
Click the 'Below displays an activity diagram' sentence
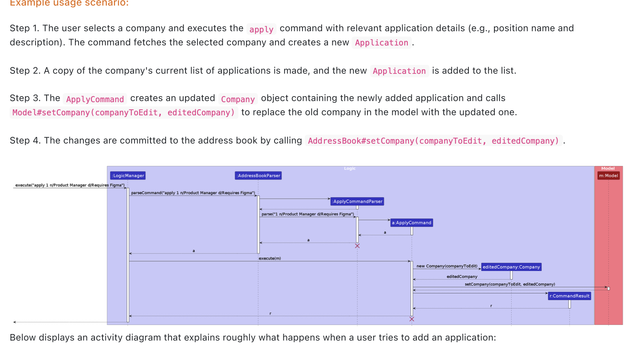(253, 338)
